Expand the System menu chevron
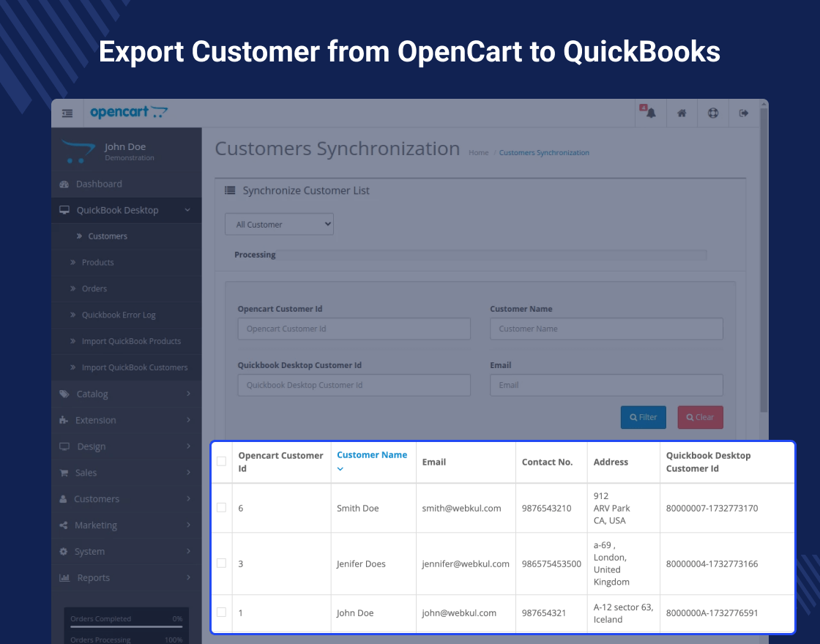The image size is (820, 644). pos(188,551)
